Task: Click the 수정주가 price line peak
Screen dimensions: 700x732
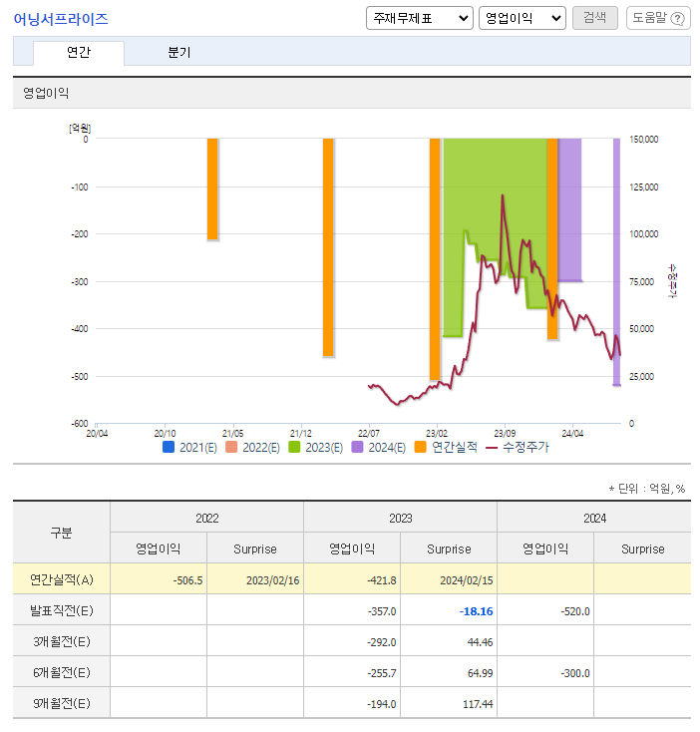Action: tap(503, 195)
